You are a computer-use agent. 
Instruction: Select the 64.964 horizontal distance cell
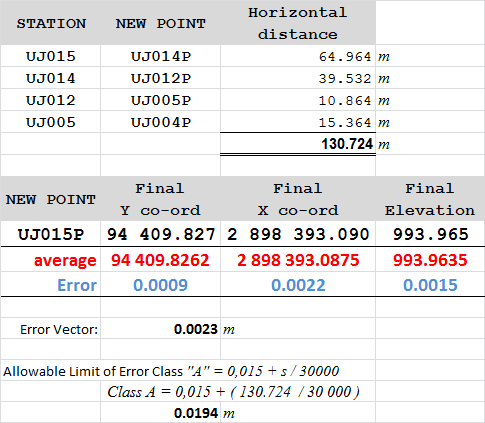click(x=298, y=56)
